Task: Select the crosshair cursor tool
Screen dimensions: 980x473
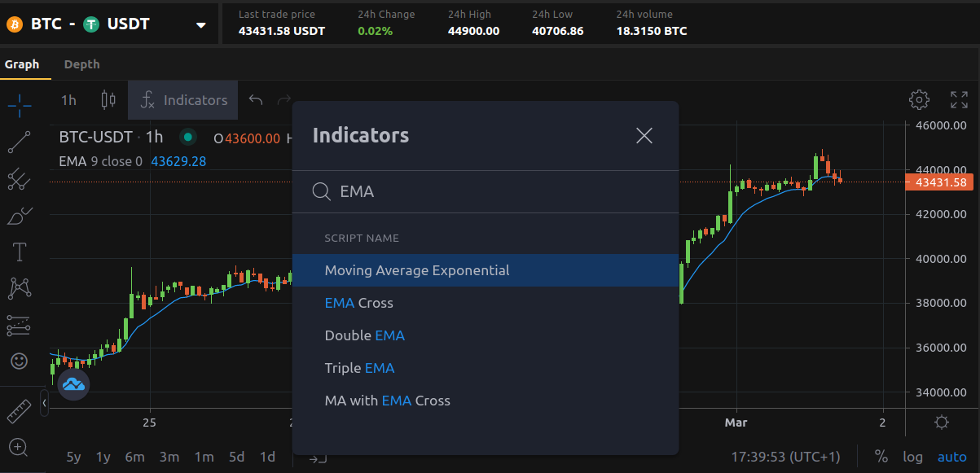Action: coord(19,104)
